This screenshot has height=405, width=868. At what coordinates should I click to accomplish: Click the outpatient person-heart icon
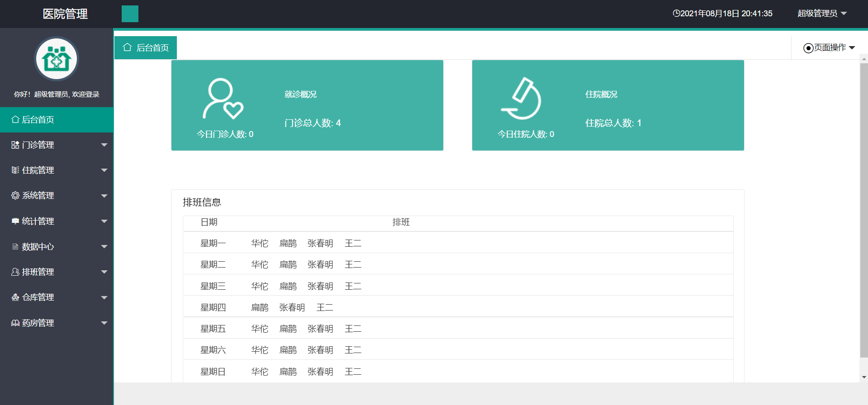223,99
